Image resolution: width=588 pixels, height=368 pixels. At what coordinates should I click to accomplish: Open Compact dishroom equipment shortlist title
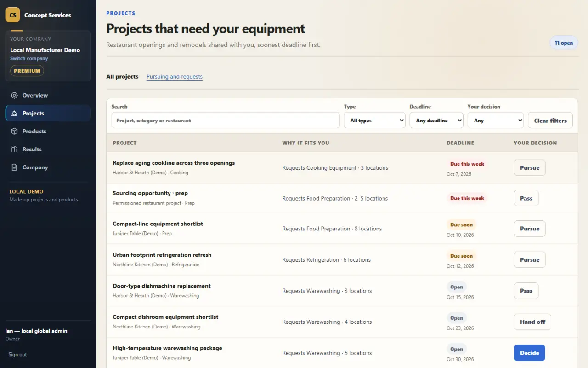click(x=165, y=317)
